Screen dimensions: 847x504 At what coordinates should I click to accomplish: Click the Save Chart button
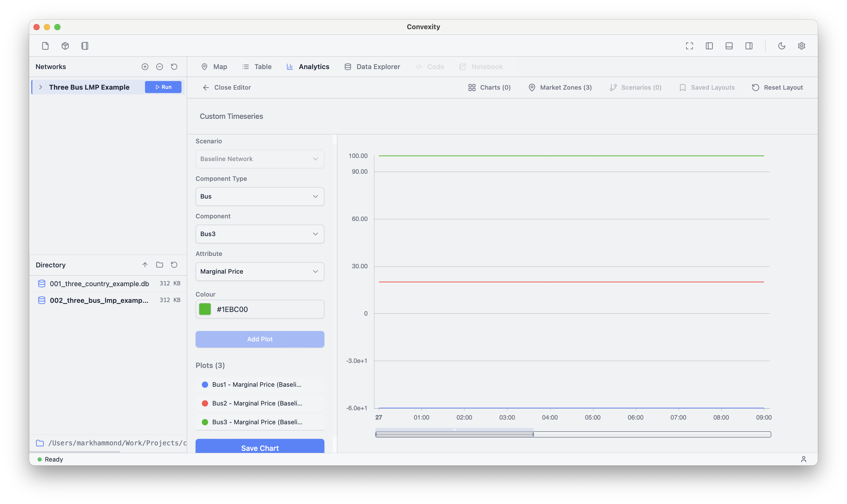pos(259,447)
